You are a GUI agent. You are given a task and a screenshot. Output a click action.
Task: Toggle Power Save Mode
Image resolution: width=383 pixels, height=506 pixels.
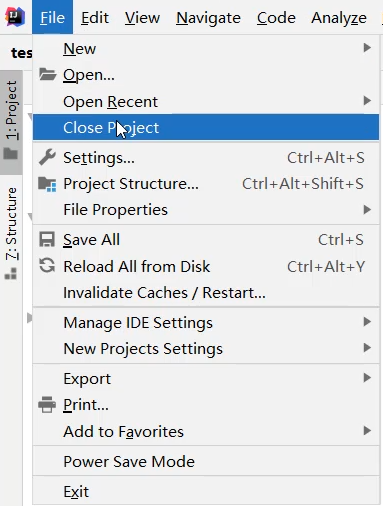[206, 461]
